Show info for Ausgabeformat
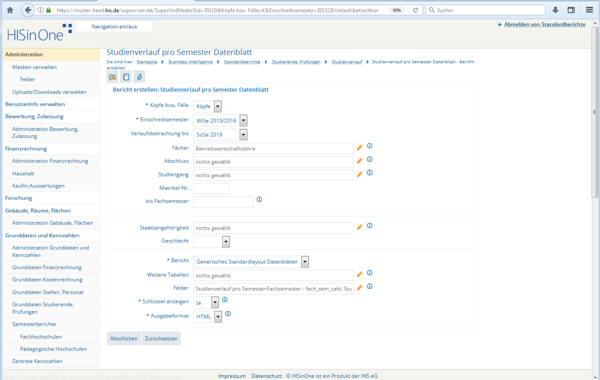 point(228,314)
